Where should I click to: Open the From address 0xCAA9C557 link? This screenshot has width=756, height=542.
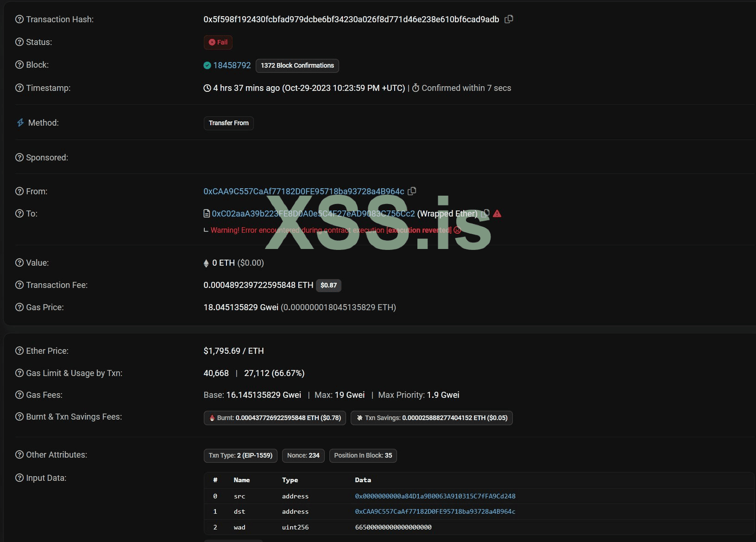304,191
